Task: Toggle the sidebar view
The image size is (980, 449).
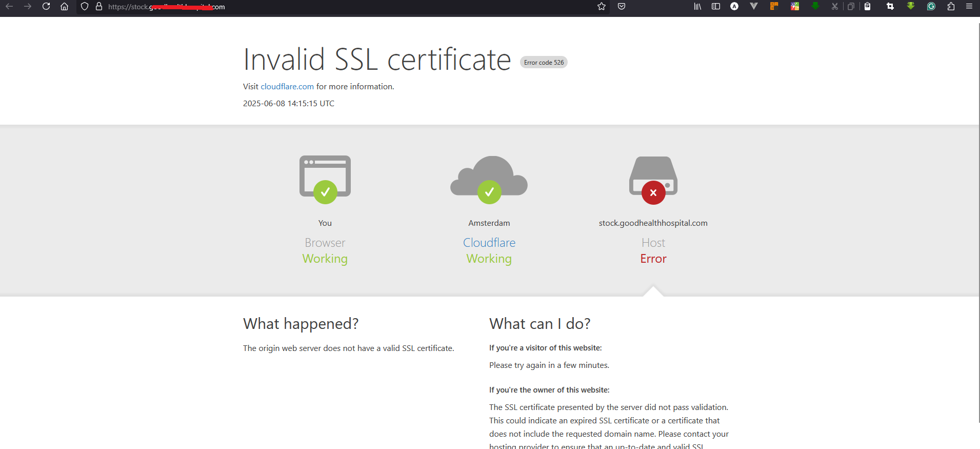Action: (x=716, y=7)
